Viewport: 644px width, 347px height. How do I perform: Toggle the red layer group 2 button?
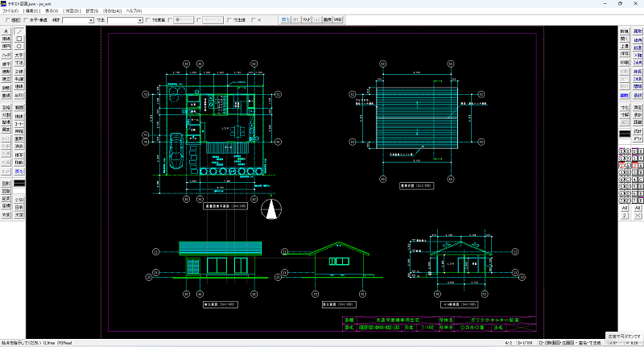pos(634,165)
